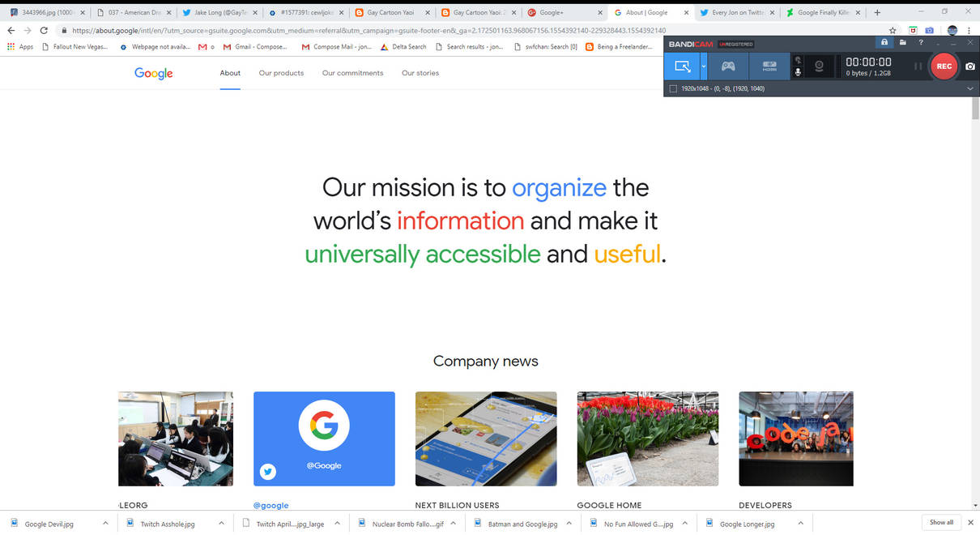Viewport: 980px width, 535px height.
Task: Close the About | Google tab
Action: (x=684, y=13)
